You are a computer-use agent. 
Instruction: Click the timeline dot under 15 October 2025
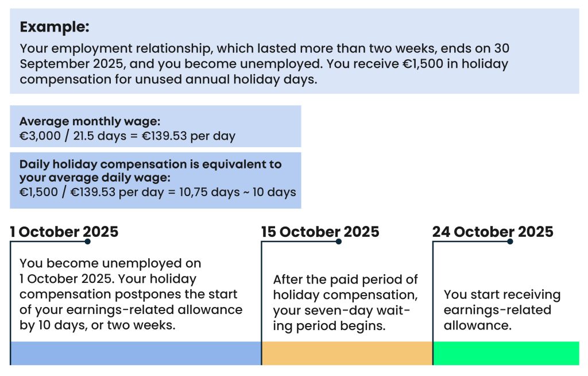[x=339, y=241]
